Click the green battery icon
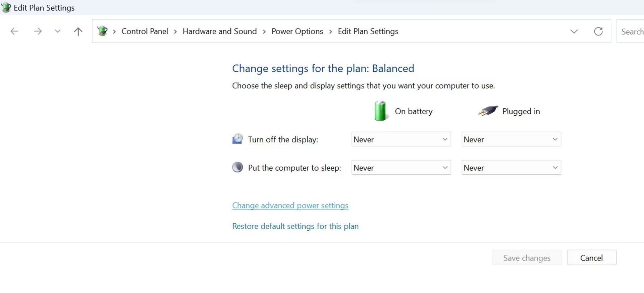 pos(380,111)
